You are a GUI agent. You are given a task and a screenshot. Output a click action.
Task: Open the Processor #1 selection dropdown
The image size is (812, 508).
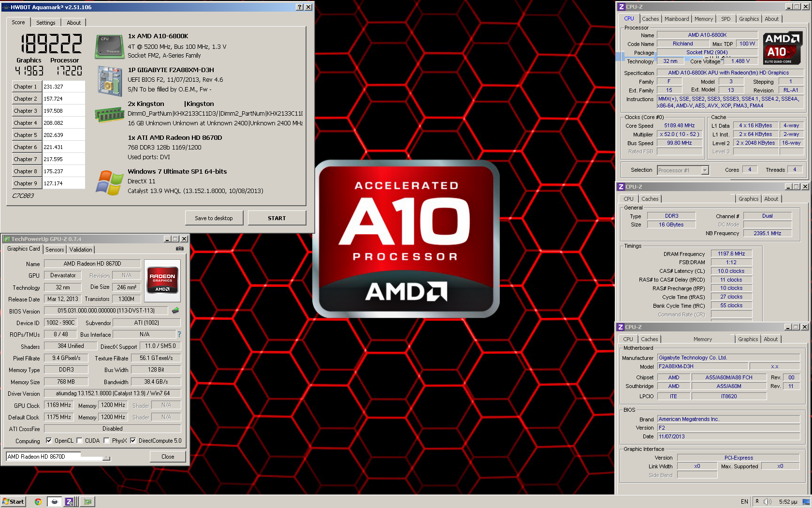point(705,170)
